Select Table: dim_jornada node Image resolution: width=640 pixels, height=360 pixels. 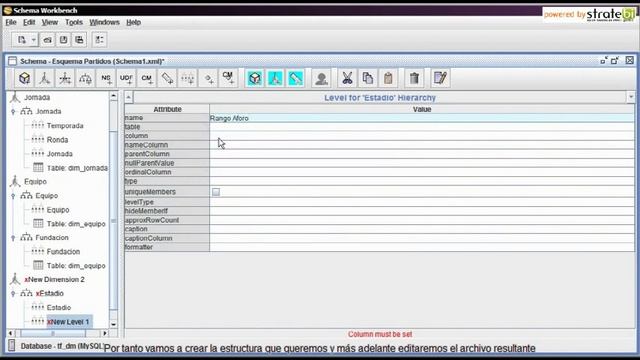77,168
